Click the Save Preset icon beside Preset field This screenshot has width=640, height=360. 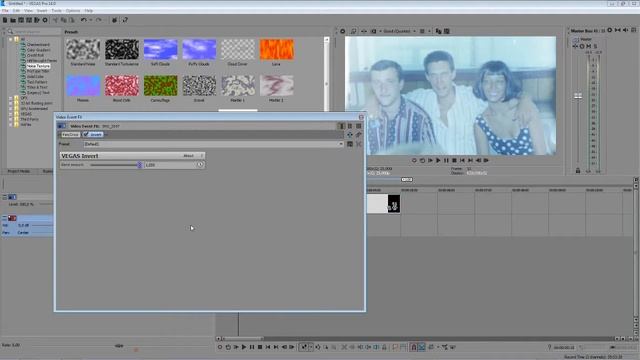(350, 144)
